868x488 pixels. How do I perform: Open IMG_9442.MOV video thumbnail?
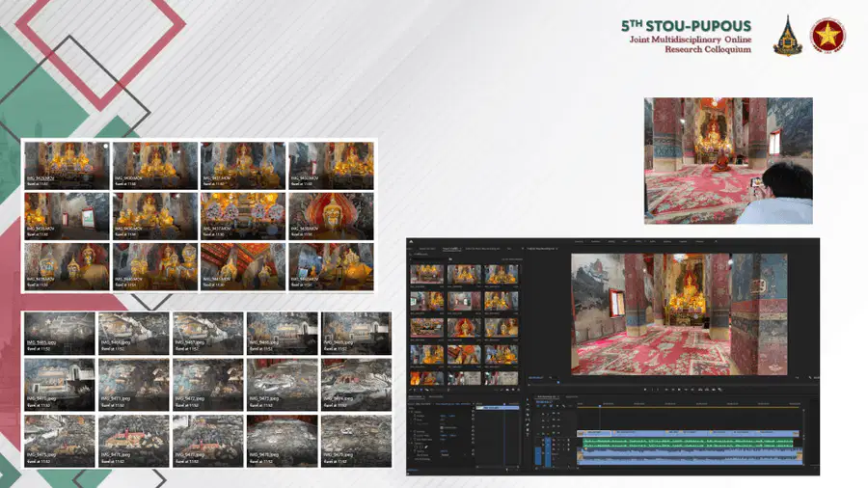pos(331,267)
